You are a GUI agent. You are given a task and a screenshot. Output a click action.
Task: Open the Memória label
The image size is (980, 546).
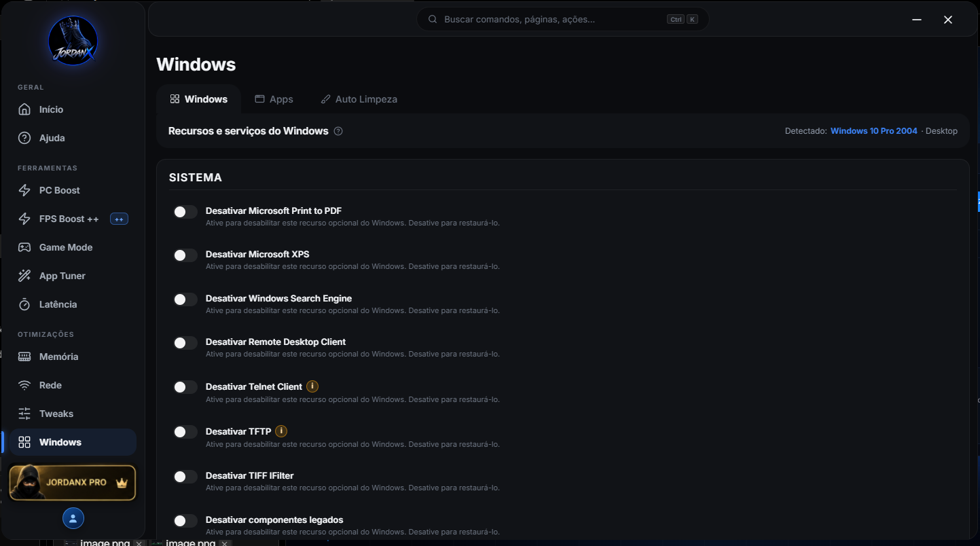[58, 357]
